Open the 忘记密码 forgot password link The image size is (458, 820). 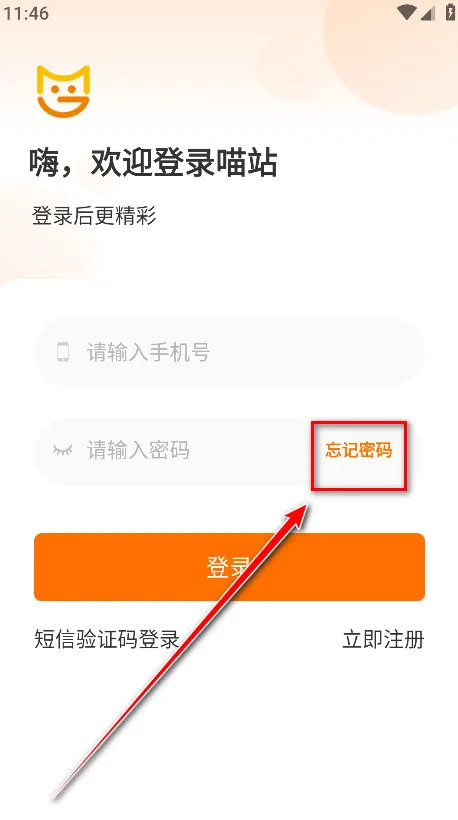[359, 450]
